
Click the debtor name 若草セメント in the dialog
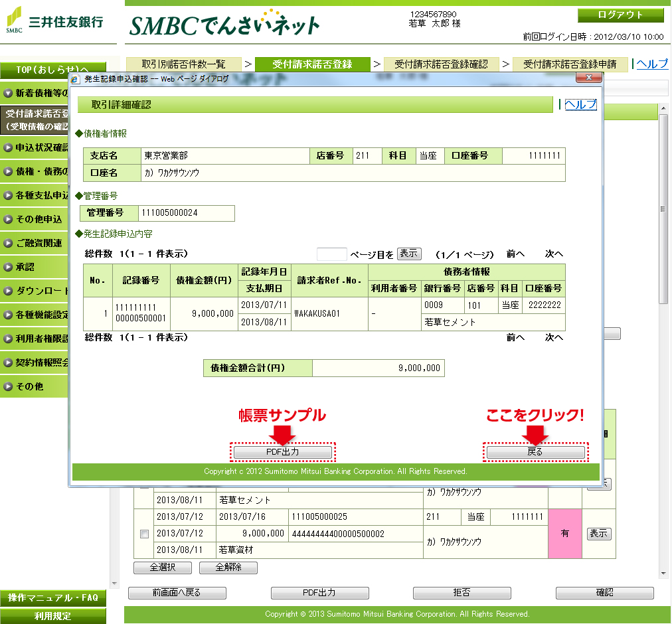450,322
